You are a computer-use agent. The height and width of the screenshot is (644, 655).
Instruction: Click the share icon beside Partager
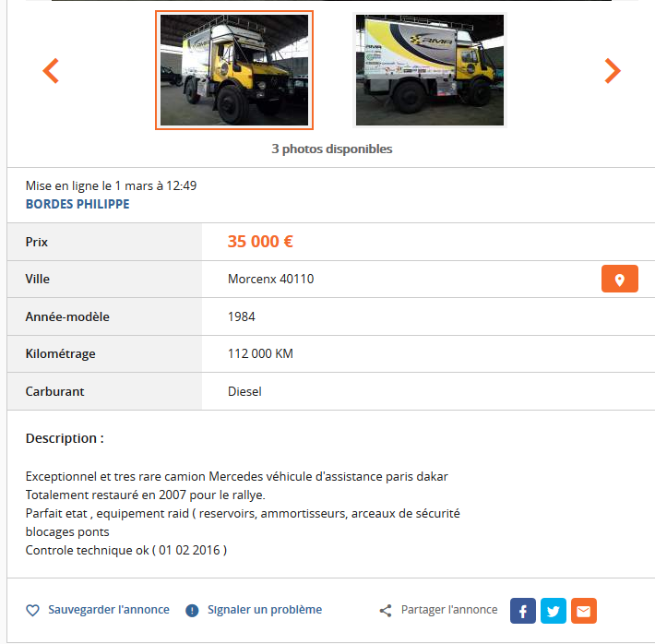coord(386,611)
